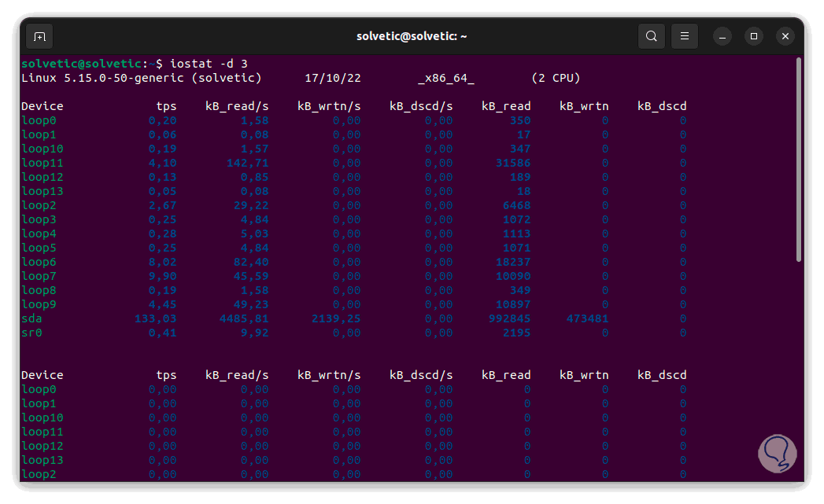The width and height of the screenshot is (824, 504).
Task: Click the first kB_wrtn column header
Action: click(584, 106)
